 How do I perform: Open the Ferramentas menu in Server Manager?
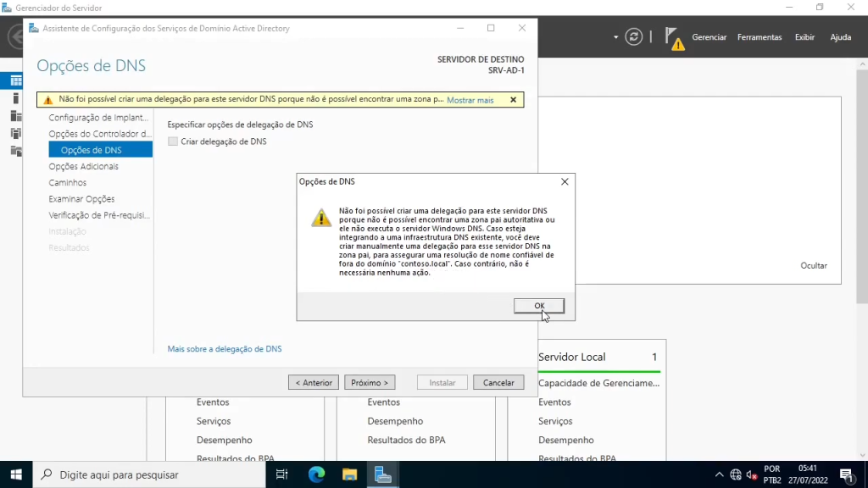coord(759,37)
